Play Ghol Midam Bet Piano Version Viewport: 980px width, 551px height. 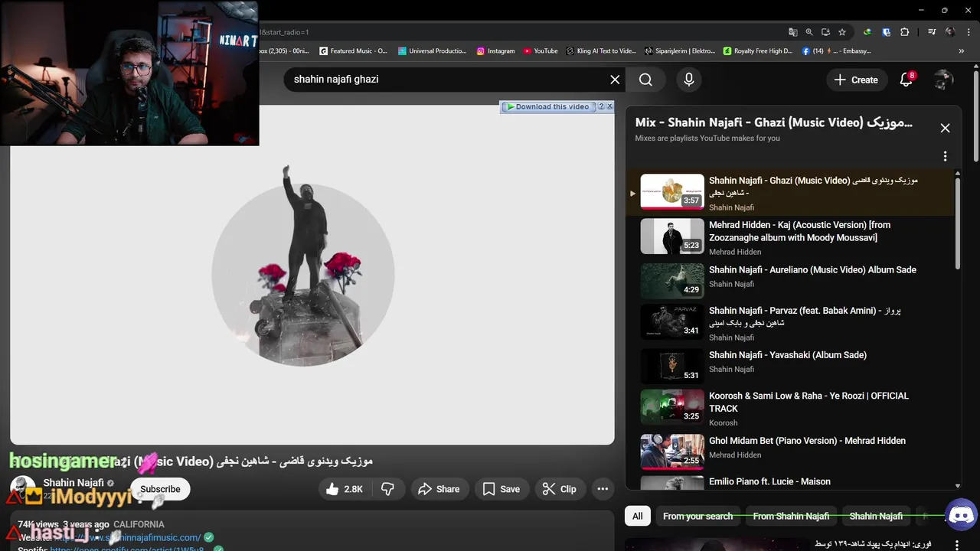pyautogui.click(x=789, y=452)
